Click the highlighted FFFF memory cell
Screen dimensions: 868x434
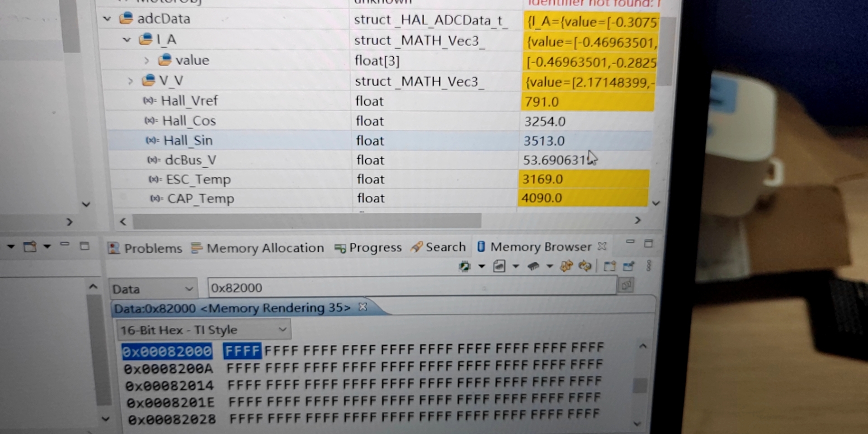[242, 350]
